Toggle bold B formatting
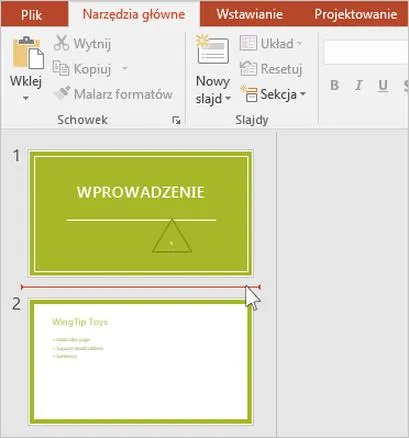The height and width of the screenshot is (438, 409). pyautogui.click(x=334, y=85)
